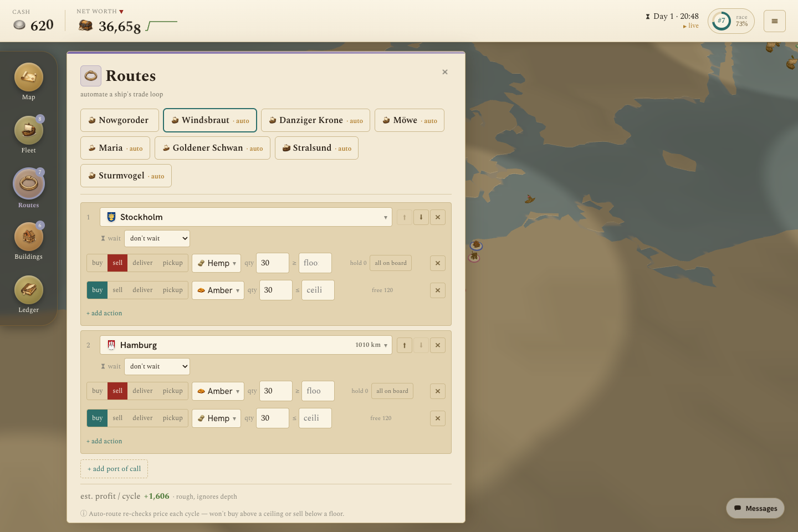This screenshot has width=798, height=532.
Task: Select the Danziger Krone ship tab
Action: [315, 120]
